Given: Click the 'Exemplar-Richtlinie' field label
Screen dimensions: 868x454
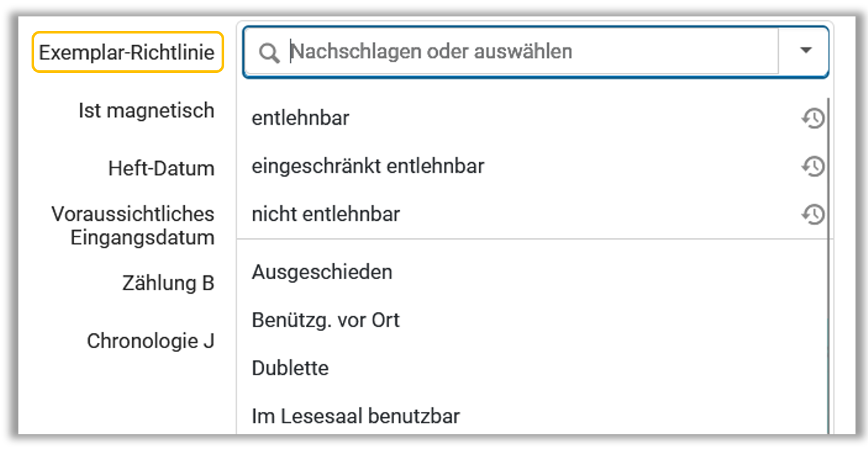Looking at the screenshot, I should click(128, 53).
